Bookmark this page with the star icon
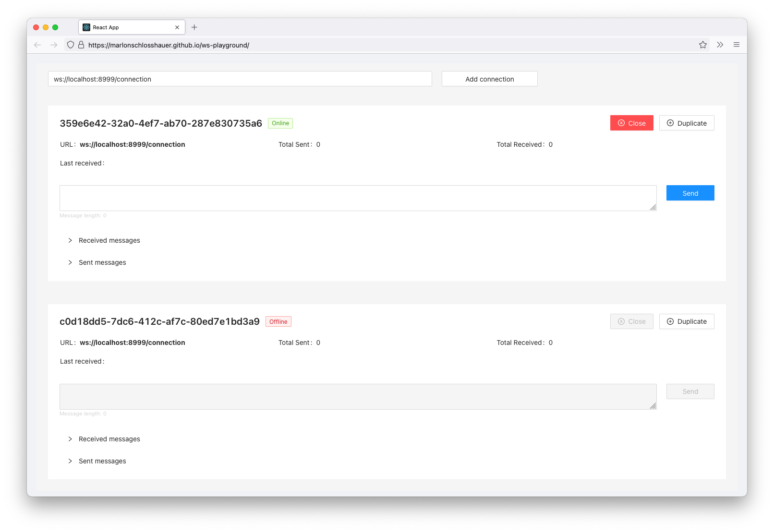774x532 pixels. tap(703, 45)
